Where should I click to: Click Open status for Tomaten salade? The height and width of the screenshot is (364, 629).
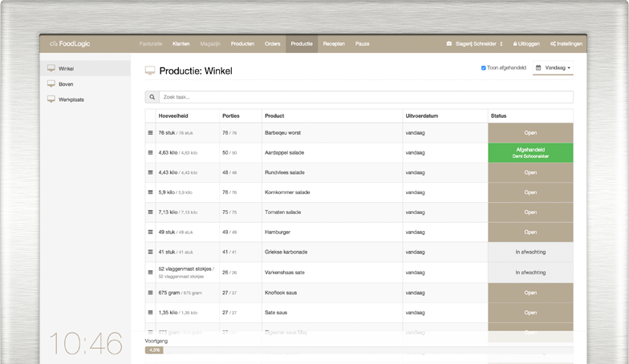(530, 212)
